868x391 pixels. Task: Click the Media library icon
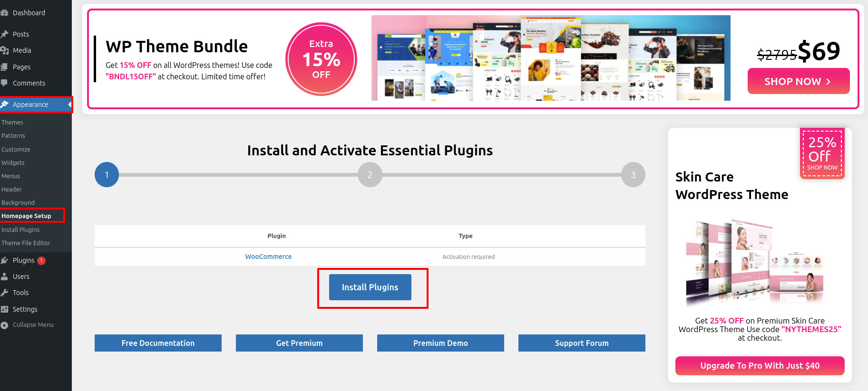pos(4,50)
